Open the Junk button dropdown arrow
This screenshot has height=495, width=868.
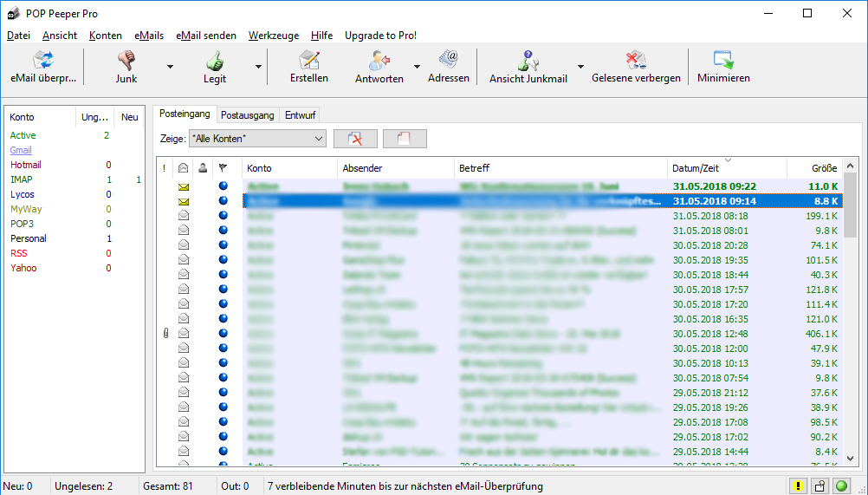[170, 67]
